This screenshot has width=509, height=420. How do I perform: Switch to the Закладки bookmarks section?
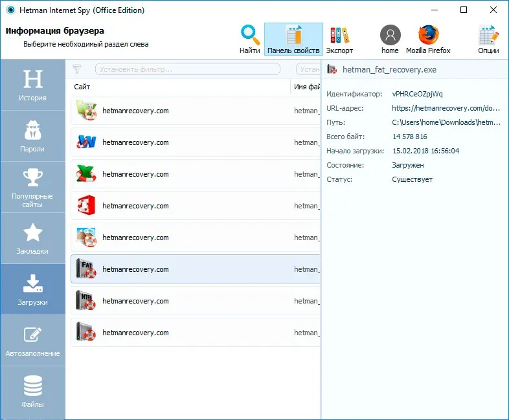click(x=32, y=238)
